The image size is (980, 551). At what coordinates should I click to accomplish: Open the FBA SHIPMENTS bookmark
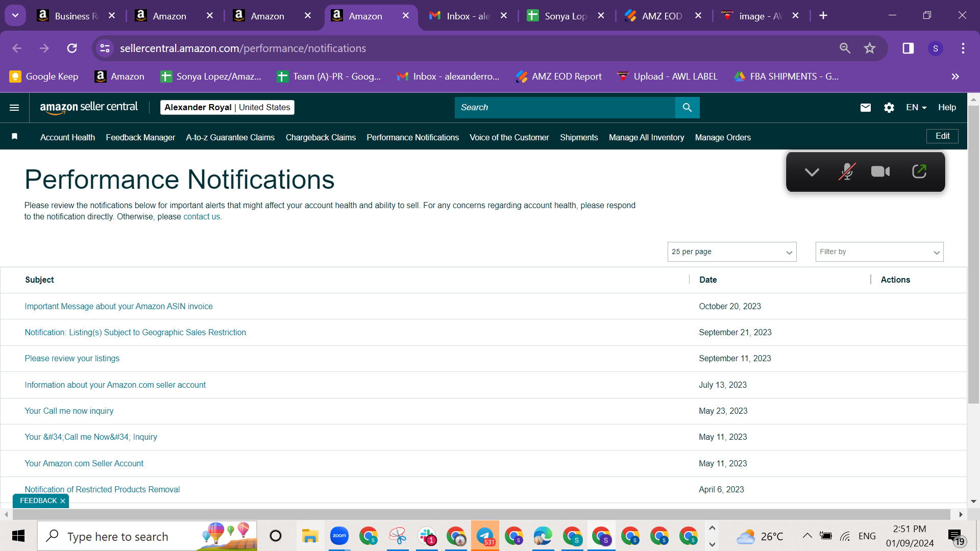pyautogui.click(x=787, y=77)
